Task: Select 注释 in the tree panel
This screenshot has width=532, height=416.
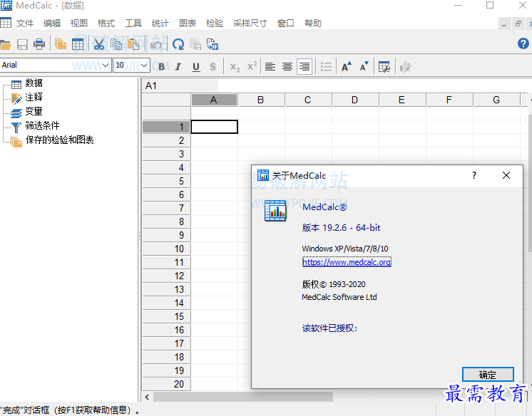Action: pyautogui.click(x=34, y=98)
